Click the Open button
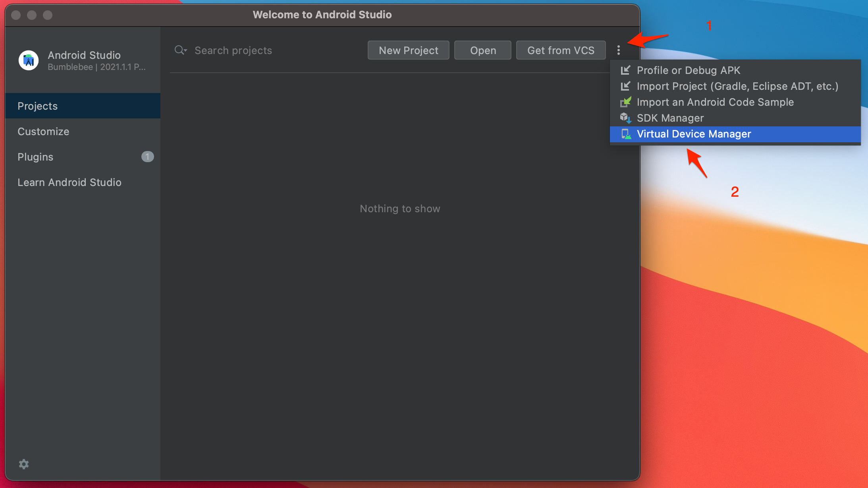The image size is (868, 488). coord(482,50)
